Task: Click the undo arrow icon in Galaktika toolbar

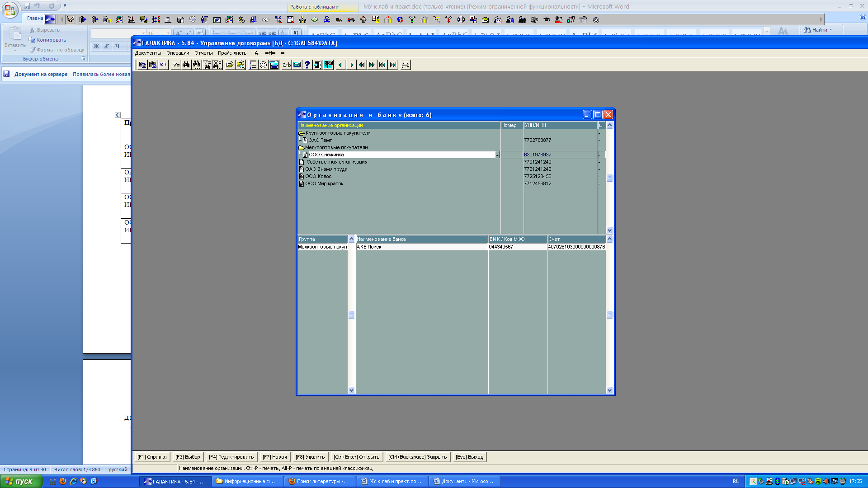Action: coord(163,65)
